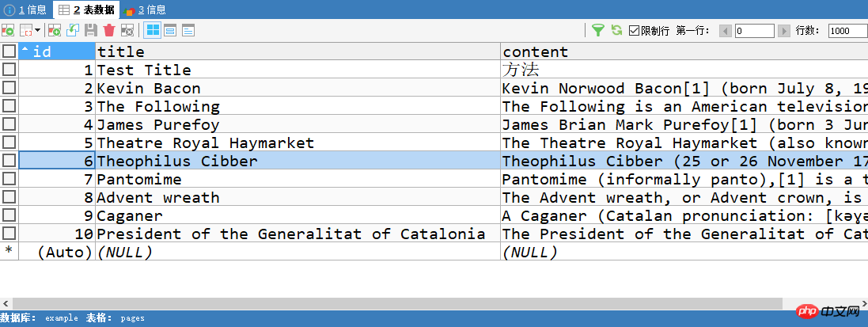Switch to grid view mode
Image resolution: width=868 pixels, height=327 pixels.
[152, 30]
